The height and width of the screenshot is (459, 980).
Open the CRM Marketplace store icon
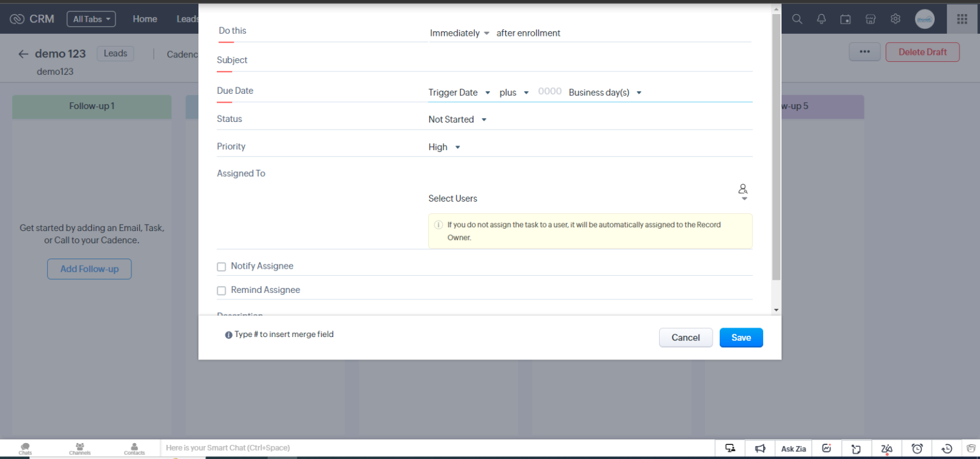[870, 19]
